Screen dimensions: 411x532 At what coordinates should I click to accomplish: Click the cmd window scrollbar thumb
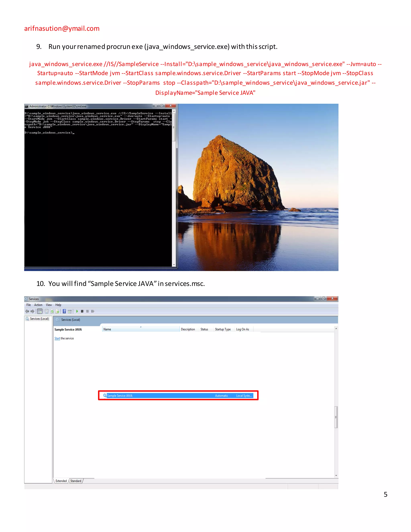[x=174, y=127]
